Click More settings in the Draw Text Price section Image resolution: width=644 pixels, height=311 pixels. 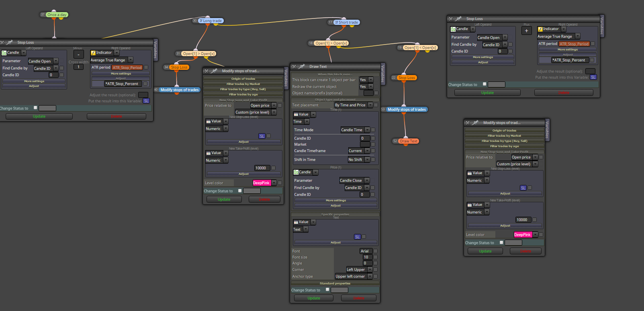(x=336, y=200)
